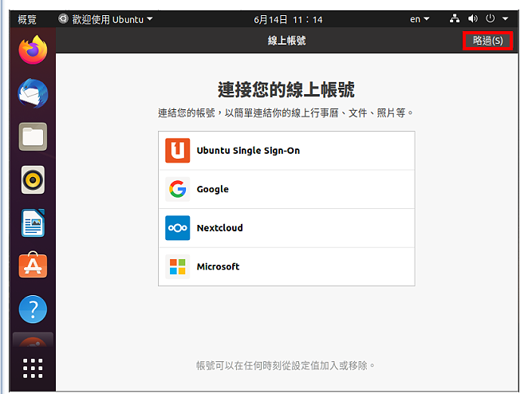Open the 歡迎使用 Ubuntu app menu
Image resolution: width=532 pixels, height=394 pixels.
pyautogui.click(x=105, y=19)
